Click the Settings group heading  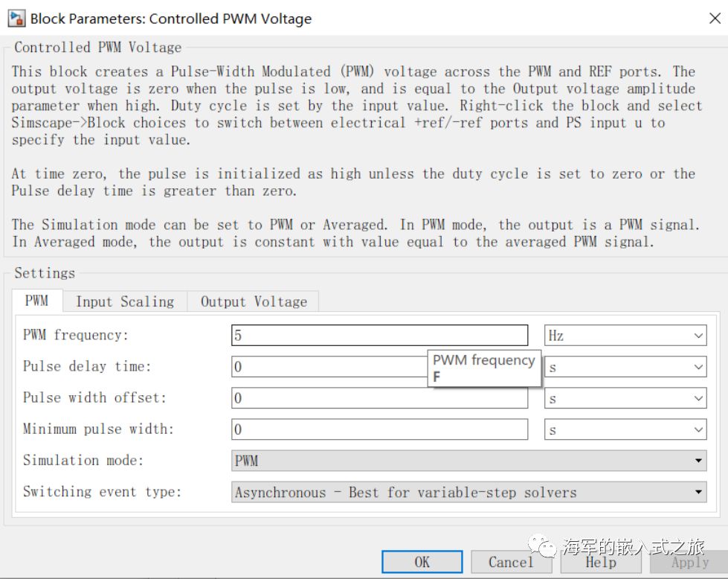45,273
